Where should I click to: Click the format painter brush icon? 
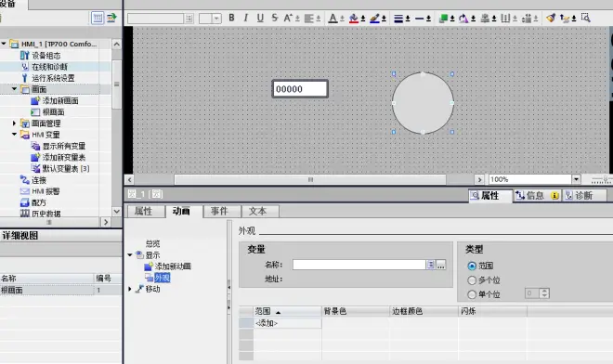(551, 18)
